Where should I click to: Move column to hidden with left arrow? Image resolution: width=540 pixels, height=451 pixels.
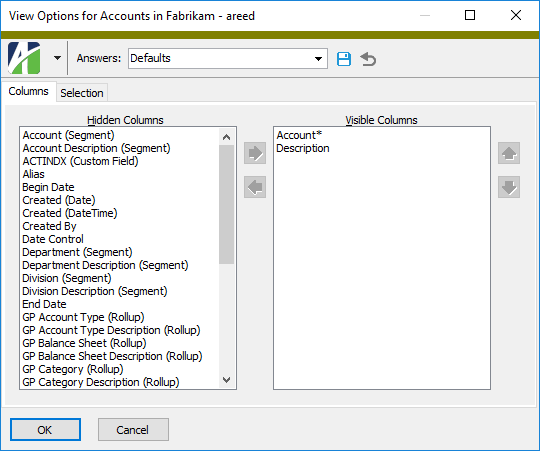click(x=255, y=187)
